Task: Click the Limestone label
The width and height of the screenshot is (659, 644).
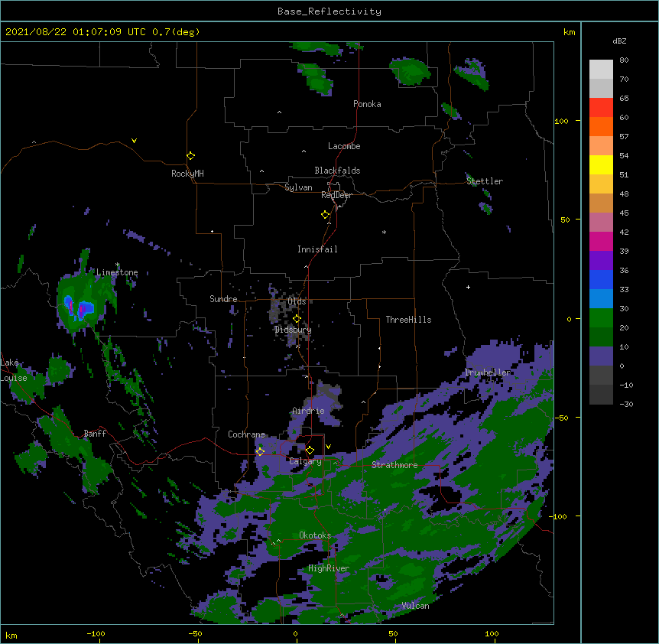Action: (x=117, y=272)
